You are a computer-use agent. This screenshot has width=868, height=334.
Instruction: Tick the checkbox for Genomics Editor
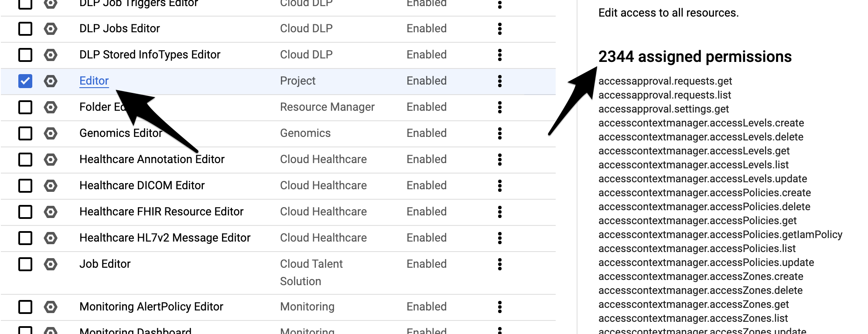(25, 133)
